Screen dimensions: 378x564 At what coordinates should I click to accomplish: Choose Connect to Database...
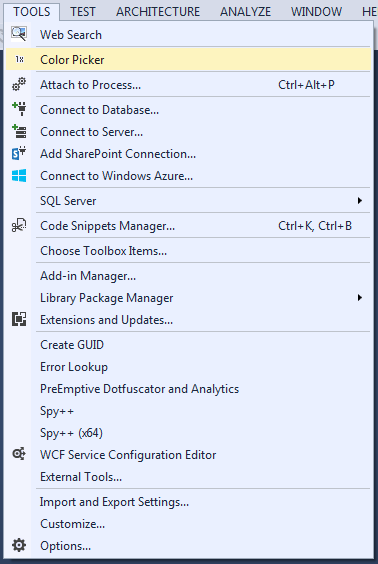pos(188,110)
